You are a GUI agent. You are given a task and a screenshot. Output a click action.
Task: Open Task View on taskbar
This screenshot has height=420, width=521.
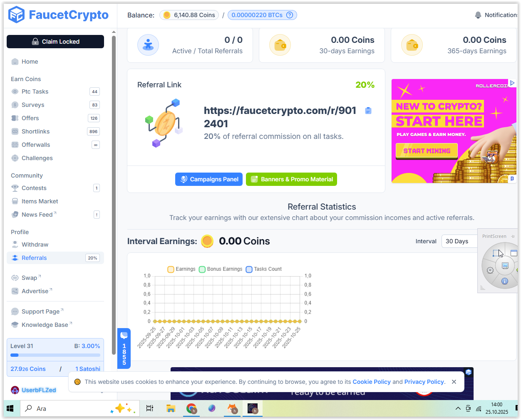[150, 408]
